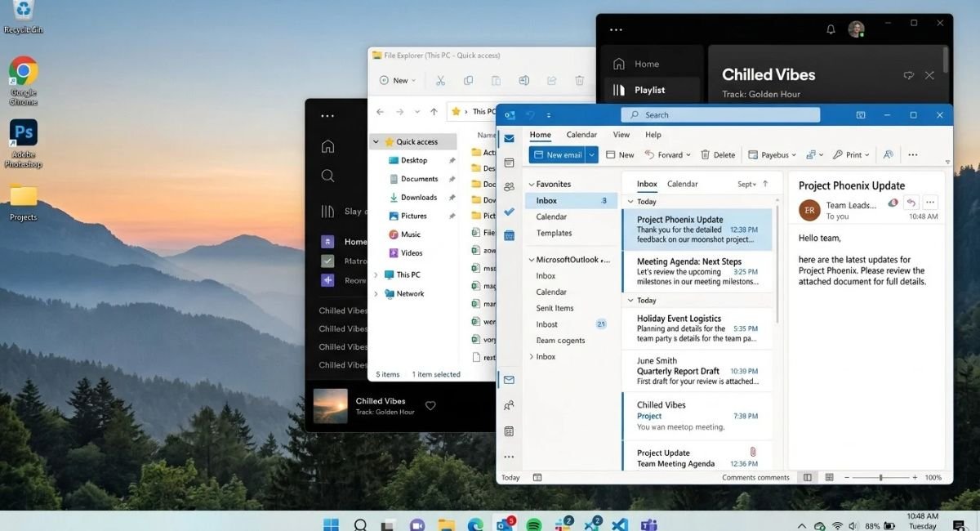The width and height of the screenshot is (980, 531).
Task: Click the delete trash icon in File Explorer's toolbar
Action: [x=579, y=80]
